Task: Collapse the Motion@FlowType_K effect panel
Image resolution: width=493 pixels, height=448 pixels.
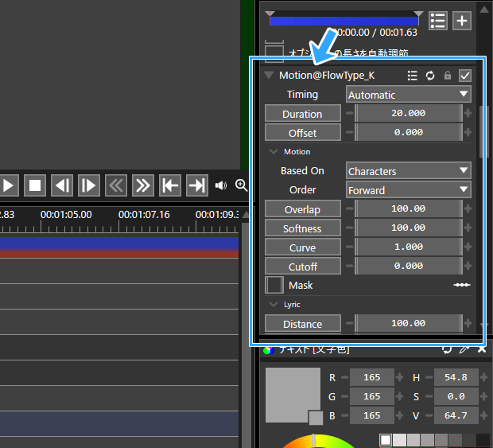Action: tap(269, 75)
